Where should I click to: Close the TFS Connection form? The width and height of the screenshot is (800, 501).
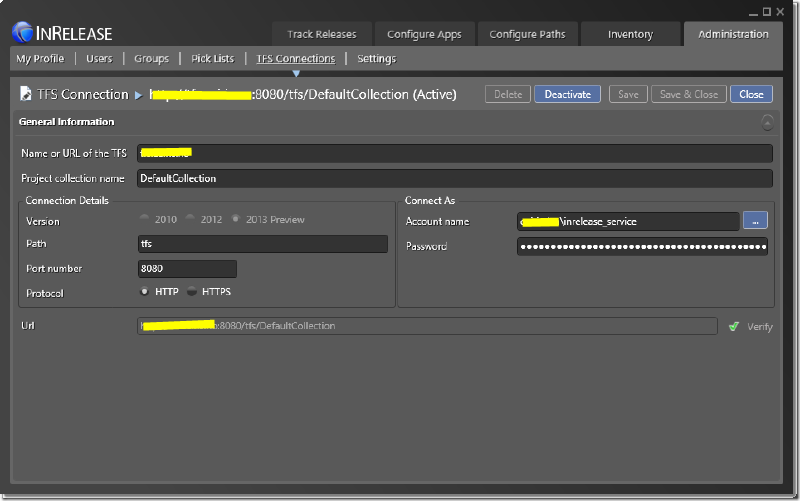(752, 94)
